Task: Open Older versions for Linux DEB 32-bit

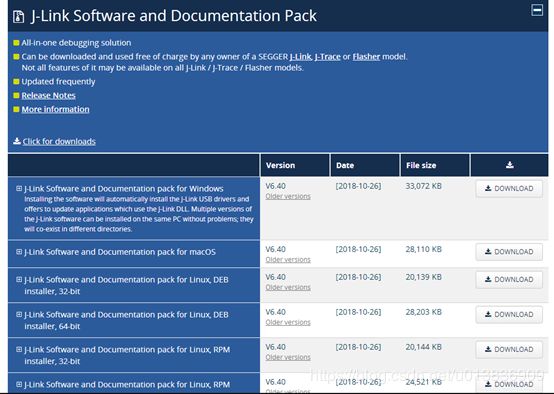Action: (x=288, y=287)
